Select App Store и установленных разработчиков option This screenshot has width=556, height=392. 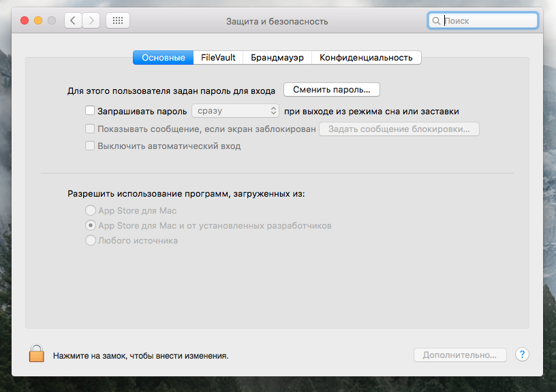click(91, 225)
